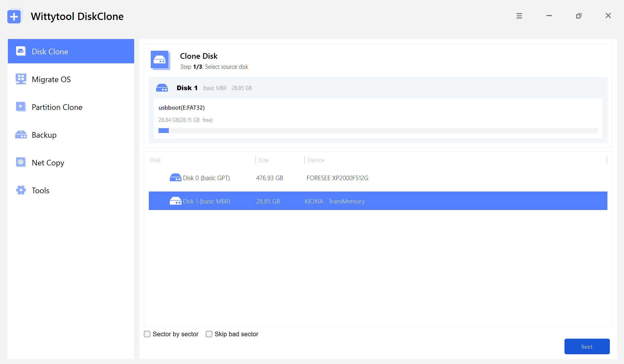Click the Size column header
Viewport: 624px width, 364px height.
click(x=263, y=160)
